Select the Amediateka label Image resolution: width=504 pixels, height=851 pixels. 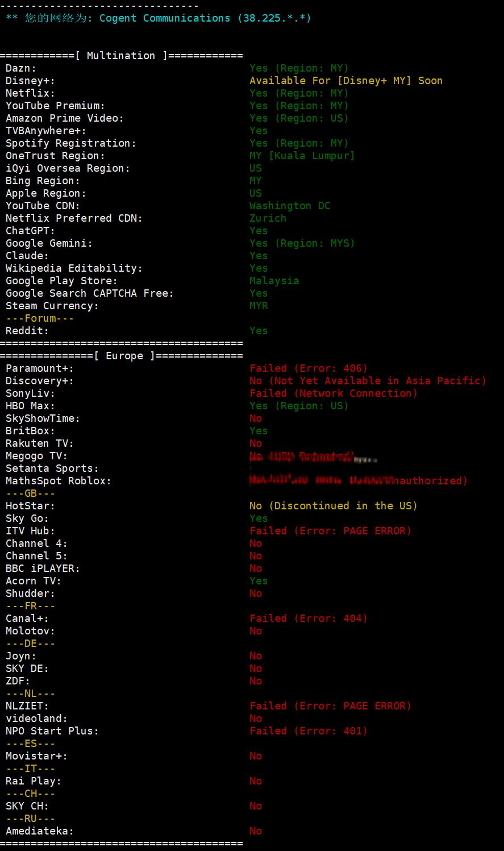(x=40, y=831)
